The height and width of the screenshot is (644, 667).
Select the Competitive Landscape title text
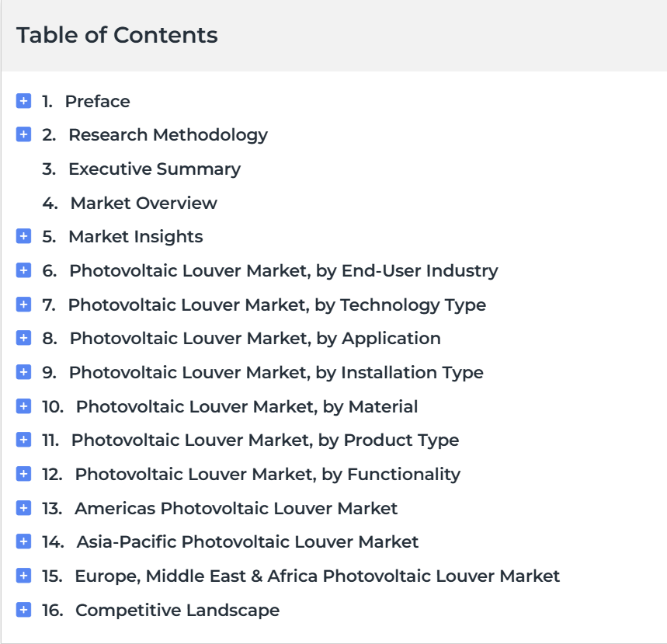[x=177, y=610]
